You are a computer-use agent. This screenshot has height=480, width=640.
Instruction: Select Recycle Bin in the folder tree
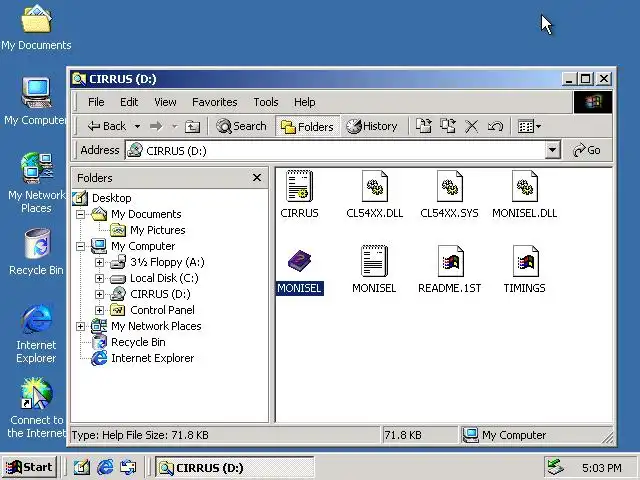[x=138, y=342]
